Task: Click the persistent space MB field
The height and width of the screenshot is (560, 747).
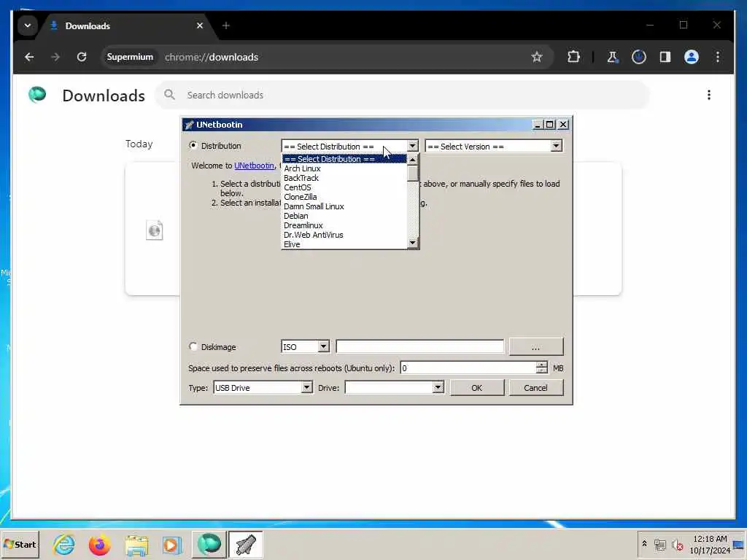Action: click(x=469, y=368)
